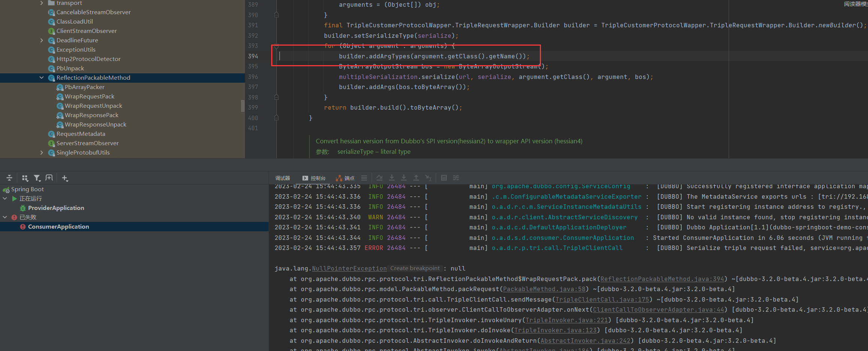Click the ClientStreamObserver interface icon
Viewport: 868px width, 351px height.
pos(51,31)
